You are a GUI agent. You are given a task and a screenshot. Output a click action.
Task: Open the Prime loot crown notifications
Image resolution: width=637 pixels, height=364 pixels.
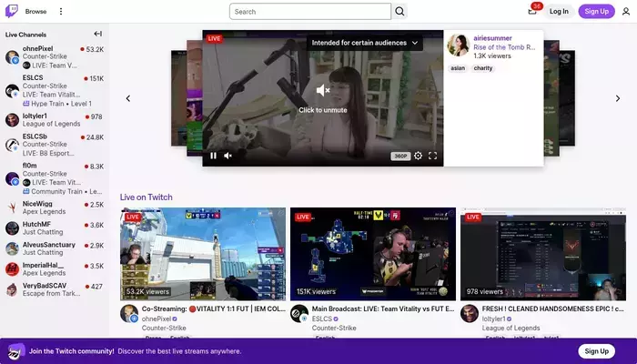click(x=532, y=11)
